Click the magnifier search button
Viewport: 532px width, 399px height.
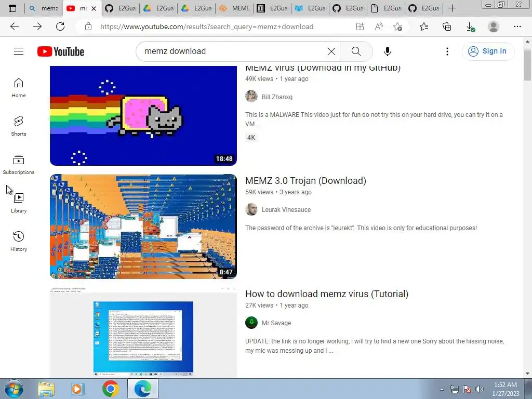(356, 51)
